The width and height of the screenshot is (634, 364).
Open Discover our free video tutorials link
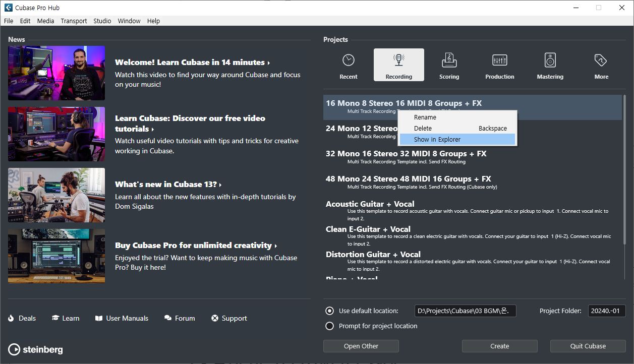tap(190, 124)
